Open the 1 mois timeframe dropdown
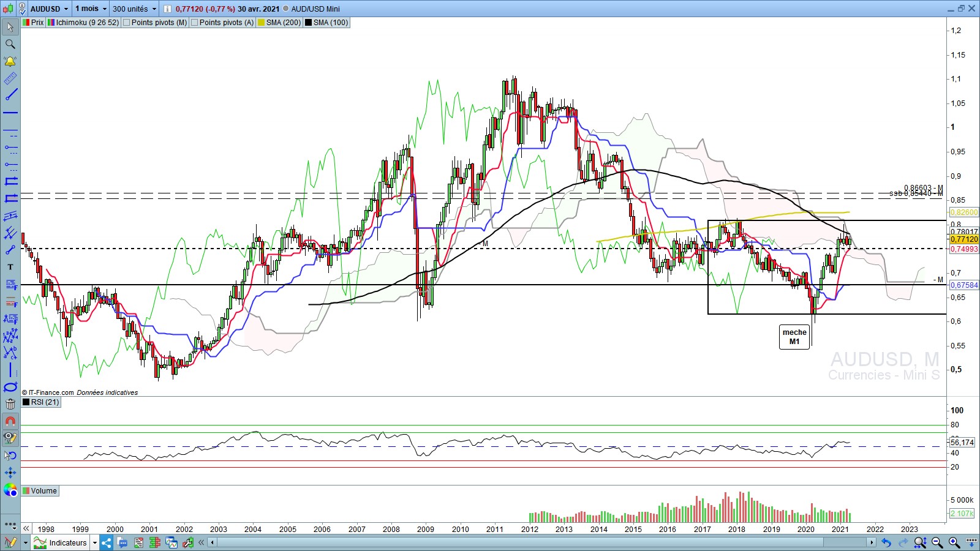 (x=91, y=9)
